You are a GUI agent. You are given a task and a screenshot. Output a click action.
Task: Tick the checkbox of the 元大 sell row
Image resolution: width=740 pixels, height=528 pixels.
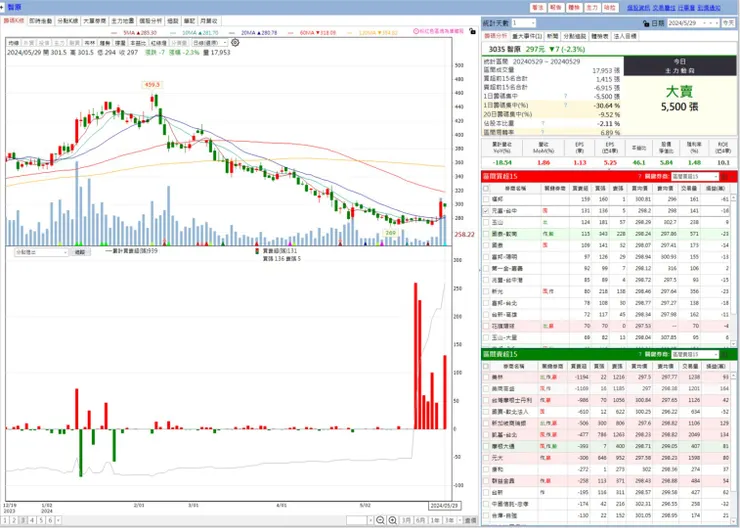pyautogui.click(x=486, y=457)
